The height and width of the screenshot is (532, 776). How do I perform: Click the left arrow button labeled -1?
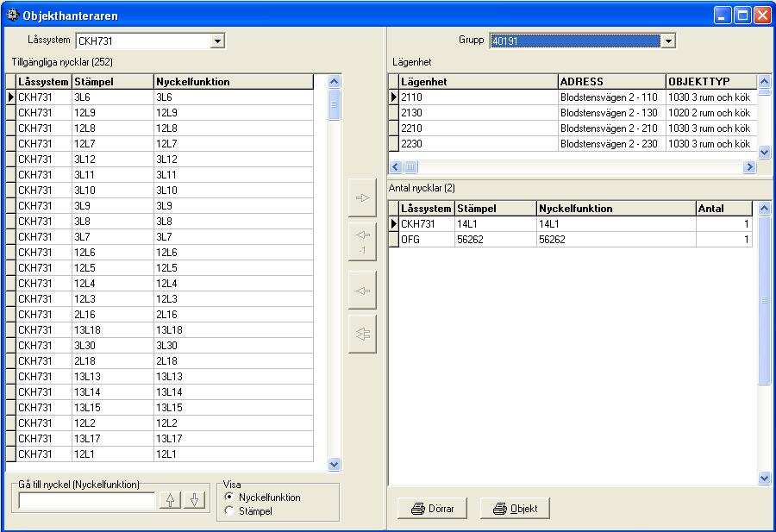point(362,241)
